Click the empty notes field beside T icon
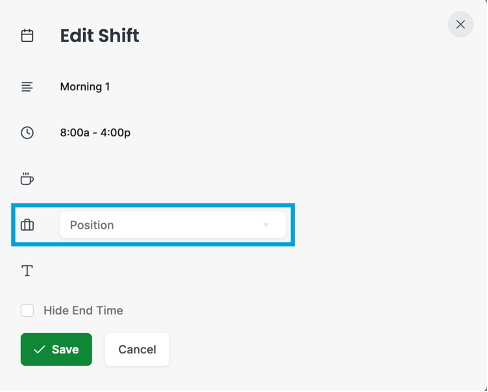Image resolution: width=488 pixels, height=392 pixels. (173, 271)
